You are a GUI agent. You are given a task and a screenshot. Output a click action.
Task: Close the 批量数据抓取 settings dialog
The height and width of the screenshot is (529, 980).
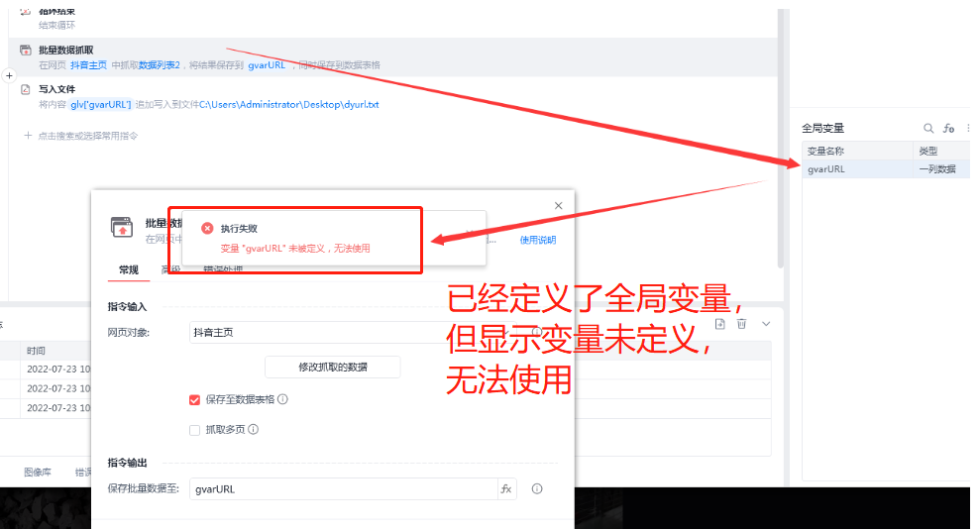coord(559,205)
